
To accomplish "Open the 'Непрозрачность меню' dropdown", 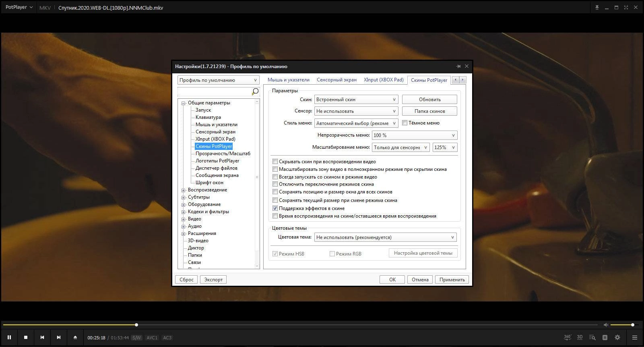I will 415,135.
